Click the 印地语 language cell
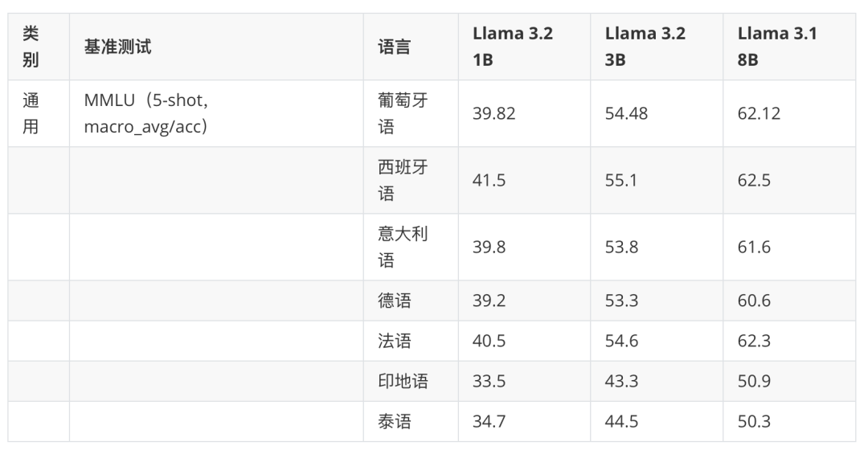 click(403, 381)
